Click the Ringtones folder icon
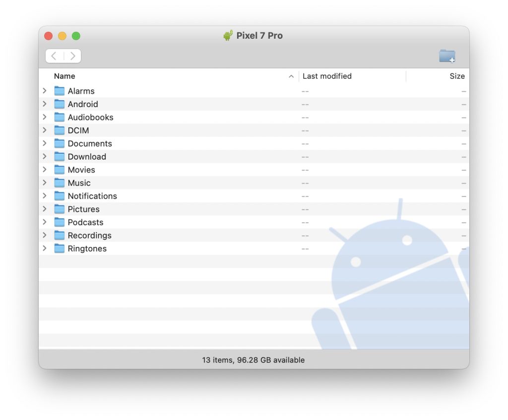This screenshot has width=508, height=420. coord(60,248)
